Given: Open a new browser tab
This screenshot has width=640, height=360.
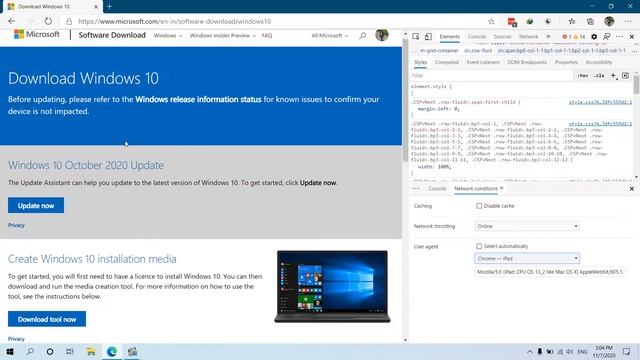Looking at the screenshot, I should pos(109,7).
